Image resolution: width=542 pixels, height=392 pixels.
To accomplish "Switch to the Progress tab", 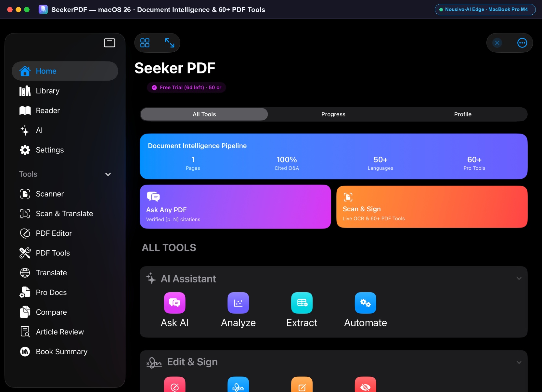I will 333,114.
